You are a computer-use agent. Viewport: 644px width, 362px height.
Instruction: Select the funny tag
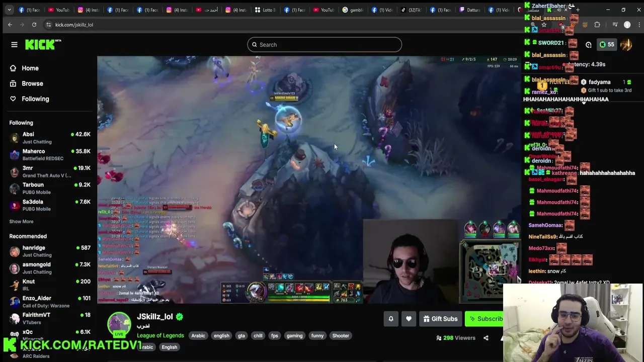point(317,336)
